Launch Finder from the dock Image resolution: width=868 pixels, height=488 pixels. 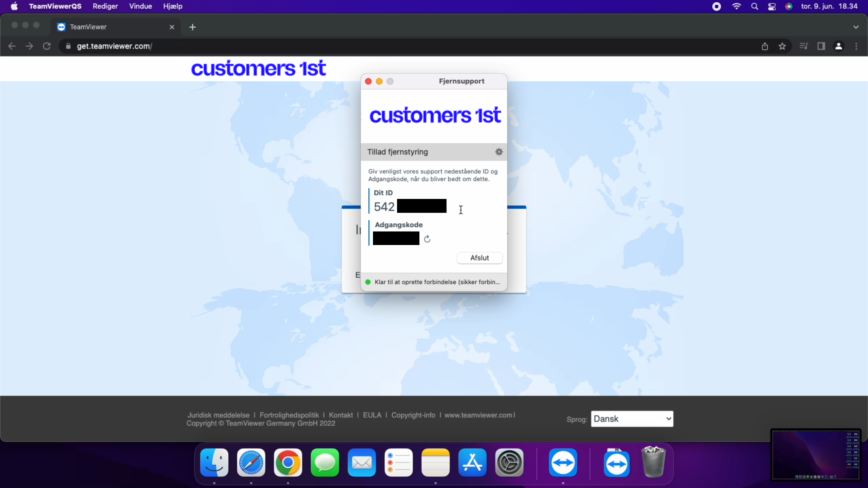(214, 463)
